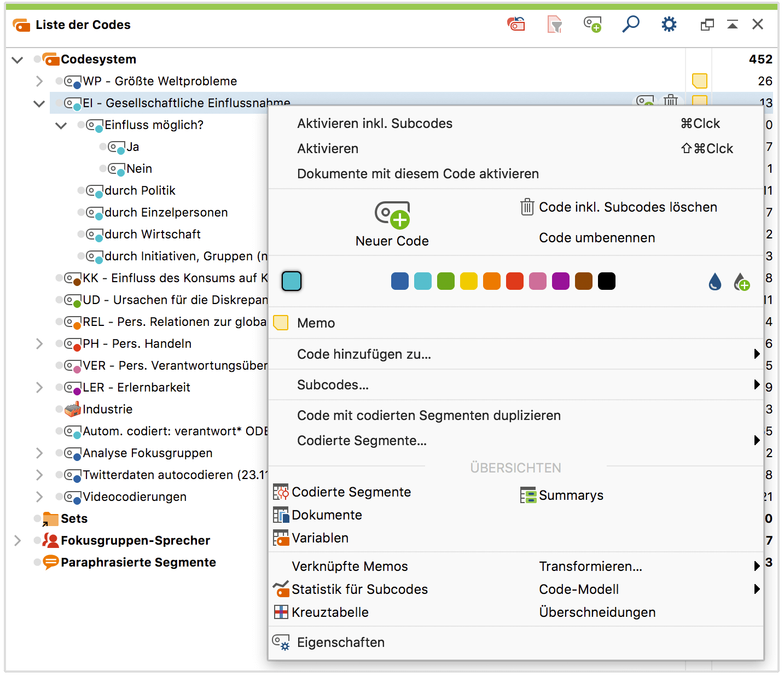The image size is (784, 677).
Task: Click the new code toolbar icon
Action: (593, 24)
